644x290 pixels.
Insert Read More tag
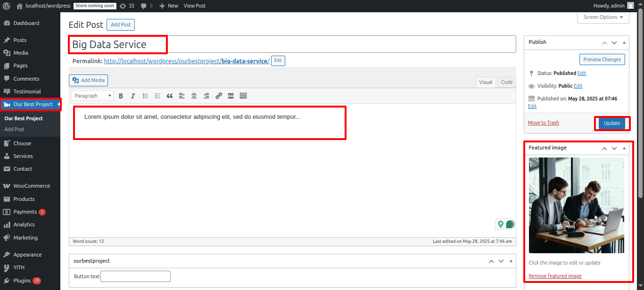tap(231, 96)
